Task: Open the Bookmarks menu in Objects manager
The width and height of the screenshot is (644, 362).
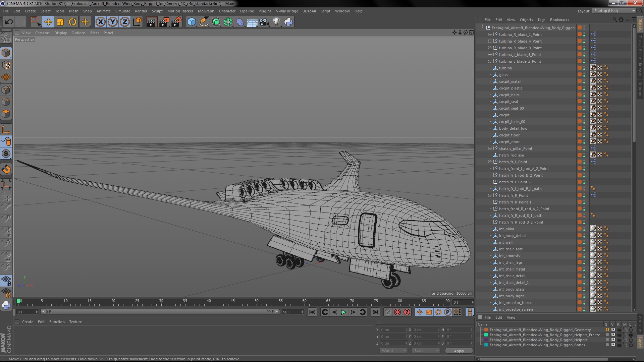Action: coord(559,20)
